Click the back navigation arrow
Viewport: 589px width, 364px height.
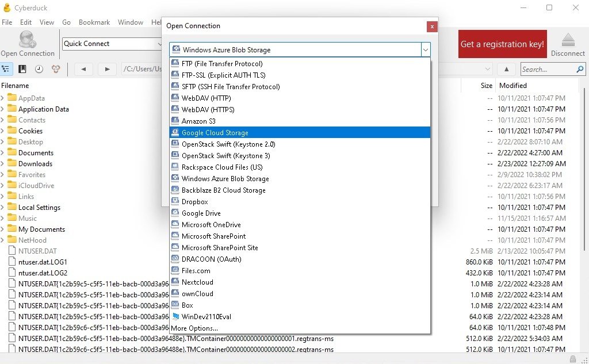click(83, 69)
